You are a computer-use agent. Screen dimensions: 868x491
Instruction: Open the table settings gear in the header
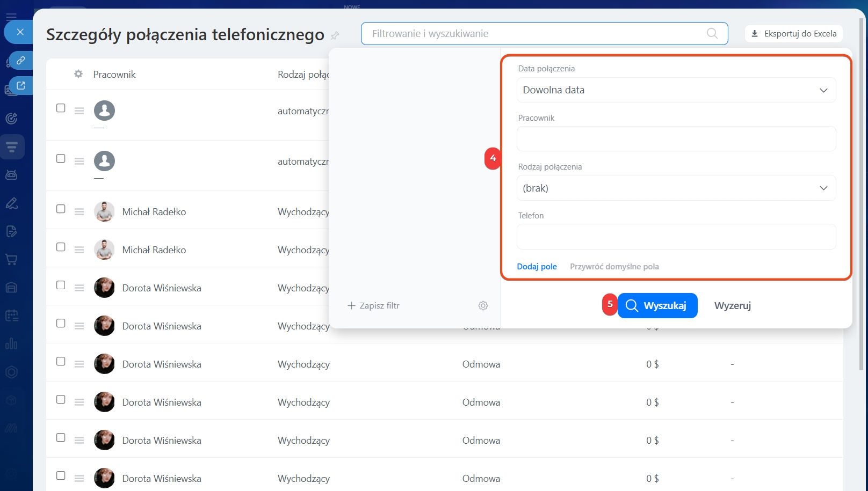(78, 74)
